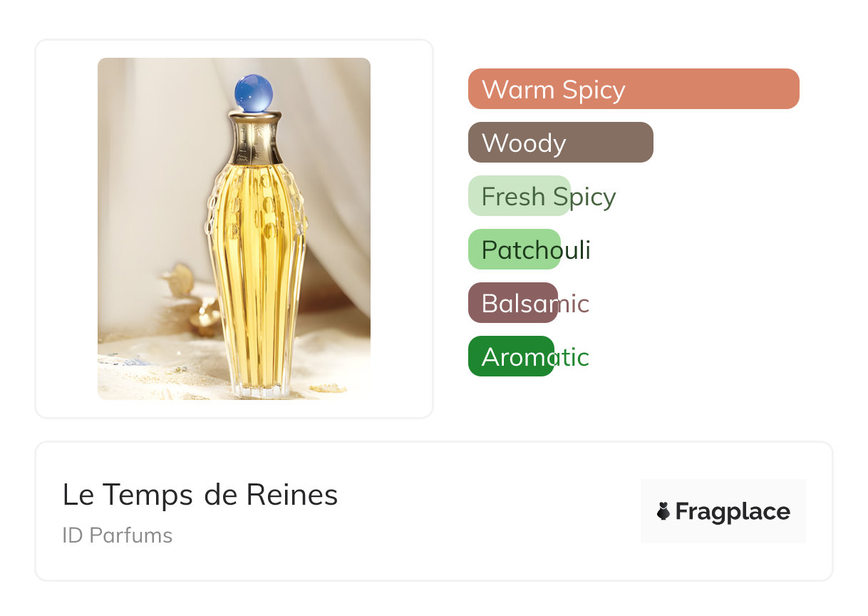Click the Fragplace wordmark text
The height and width of the screenshot is (616, 868).
733,512
